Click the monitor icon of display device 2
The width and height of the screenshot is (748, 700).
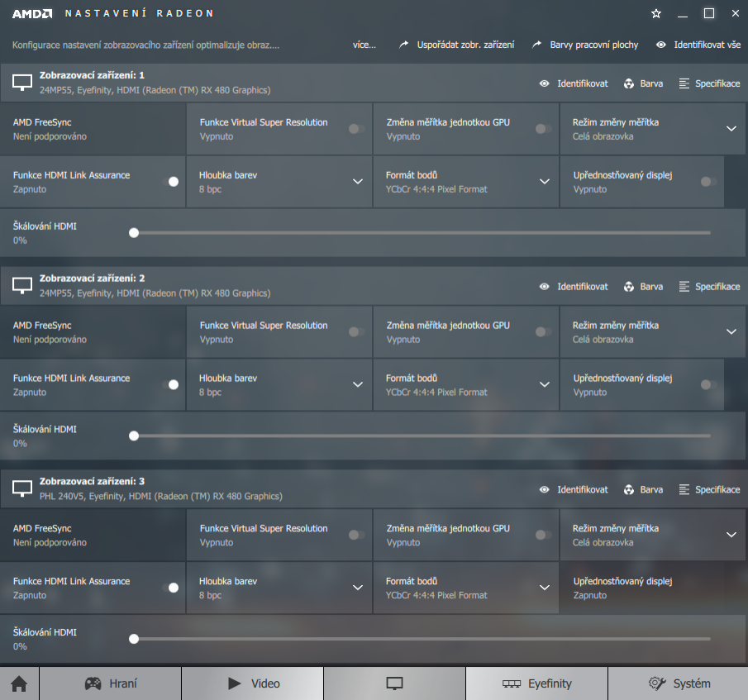pos(22,286)
